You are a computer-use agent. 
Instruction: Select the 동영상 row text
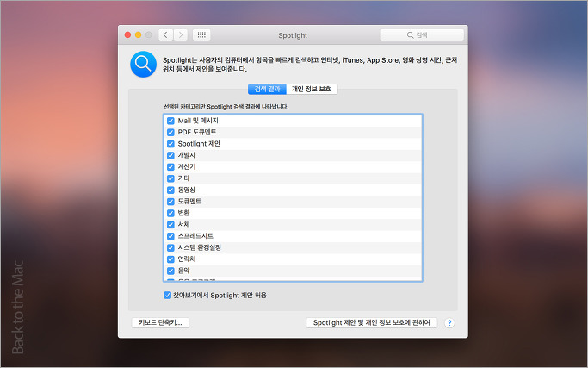(x=186, y=190)
